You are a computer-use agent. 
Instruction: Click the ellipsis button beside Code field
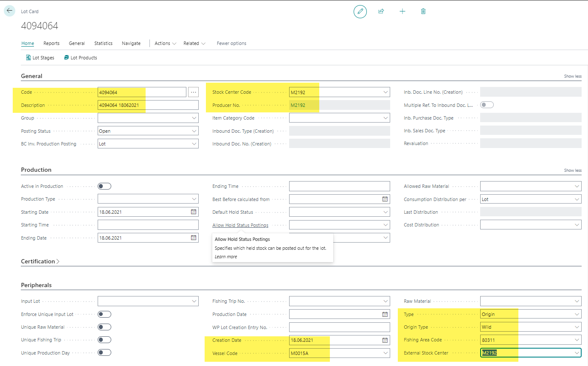(194, 92)
